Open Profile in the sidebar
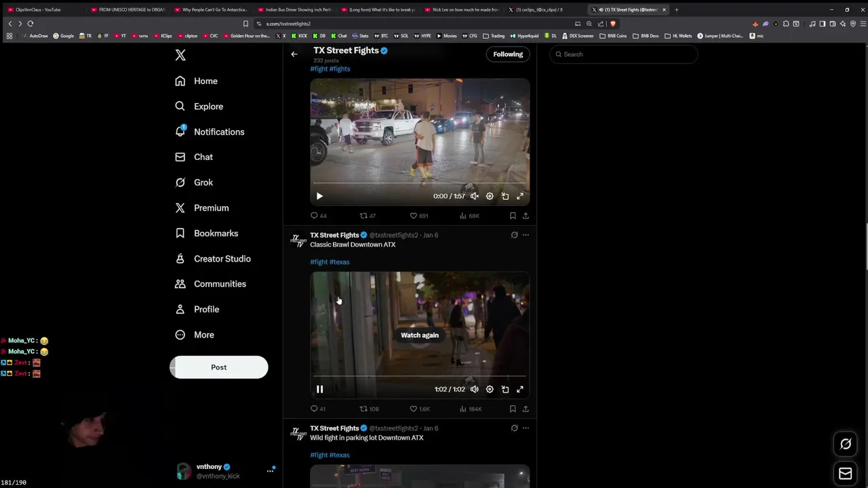This screenshot has width=868, height=488. pyautogui.click(x=197, y=309)
